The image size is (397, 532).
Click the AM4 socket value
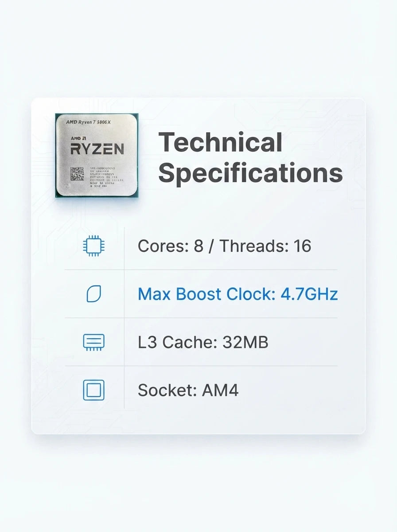coord(220,391)
